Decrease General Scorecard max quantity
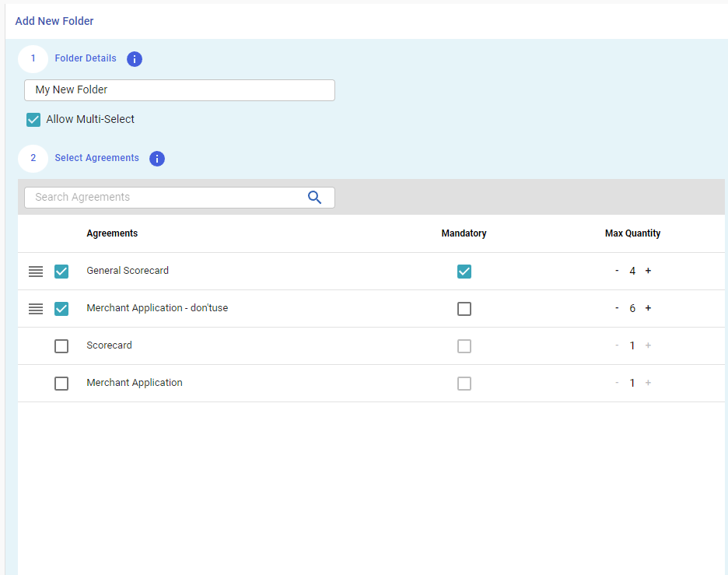Image resolution: width=728 pixels, height=575 pixels. tap(617, 270)
